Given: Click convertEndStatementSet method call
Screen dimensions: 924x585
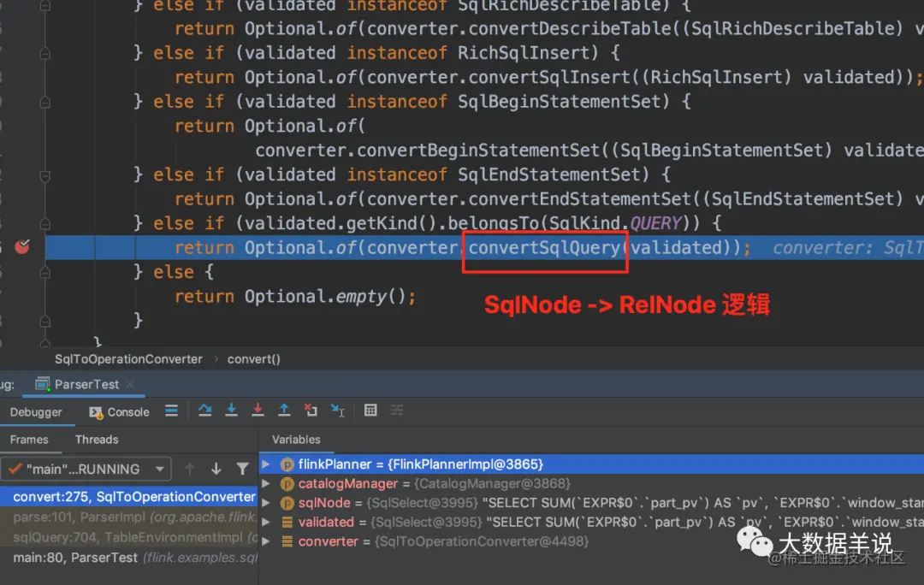Looking at the screenshot, I should pos(579,199).
